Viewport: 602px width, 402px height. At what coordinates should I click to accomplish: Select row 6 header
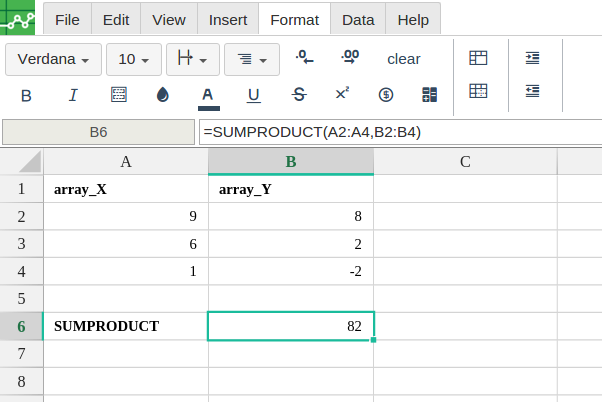(x=22, y=326)
